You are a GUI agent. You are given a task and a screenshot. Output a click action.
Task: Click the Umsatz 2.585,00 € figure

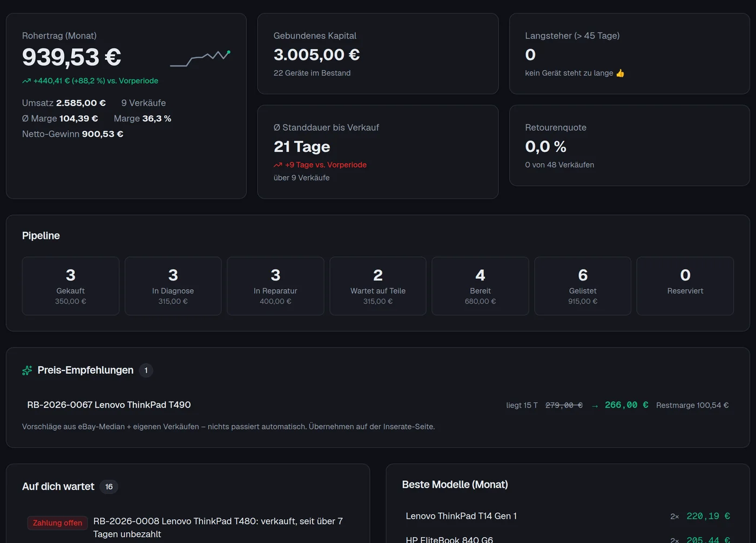(64, 103)
